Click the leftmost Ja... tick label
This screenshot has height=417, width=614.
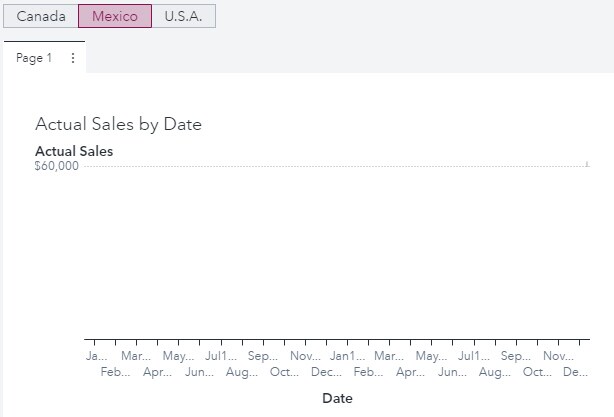point(96,356)
